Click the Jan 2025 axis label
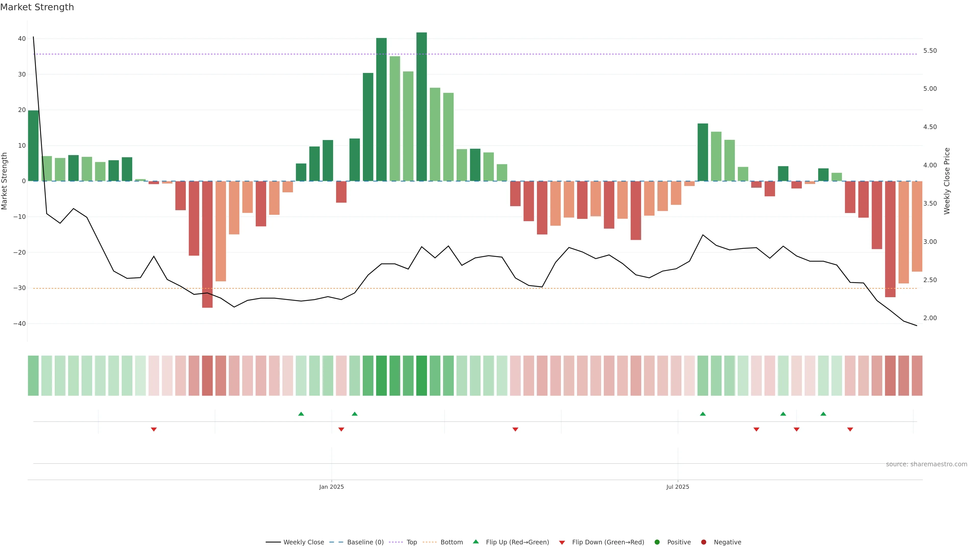This screenshot has height=551, width=980. (x=331, y=487)
